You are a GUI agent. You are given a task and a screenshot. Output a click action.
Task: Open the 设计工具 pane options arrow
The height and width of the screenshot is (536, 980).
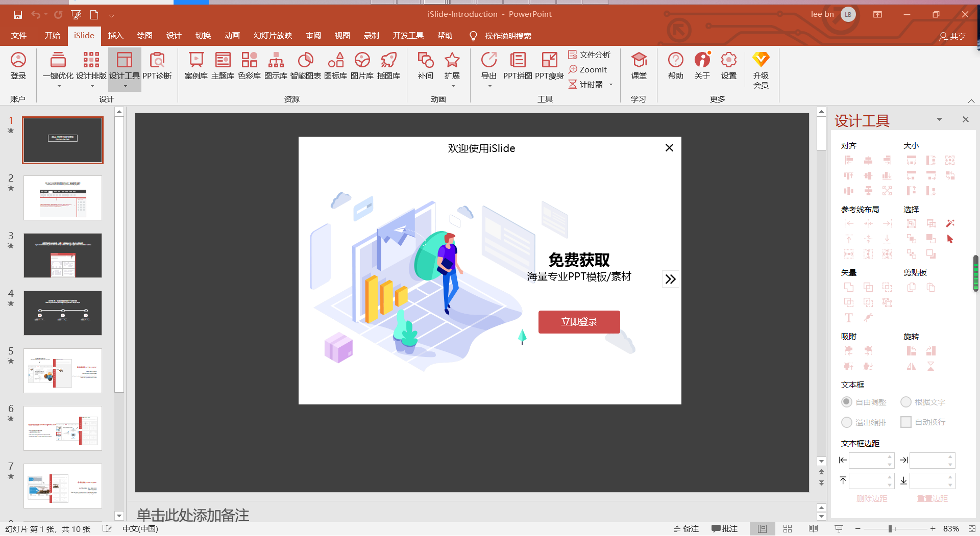click(939, 119)
